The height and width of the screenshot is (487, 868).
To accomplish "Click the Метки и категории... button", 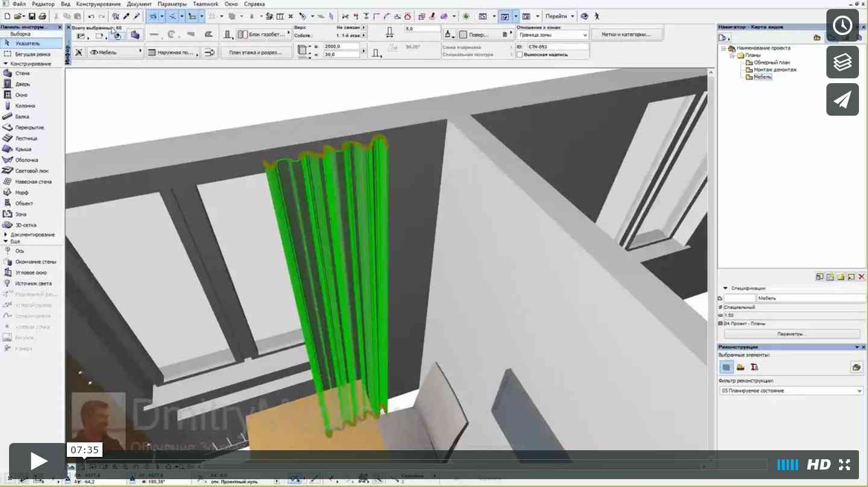I will (x=626, y=34).
